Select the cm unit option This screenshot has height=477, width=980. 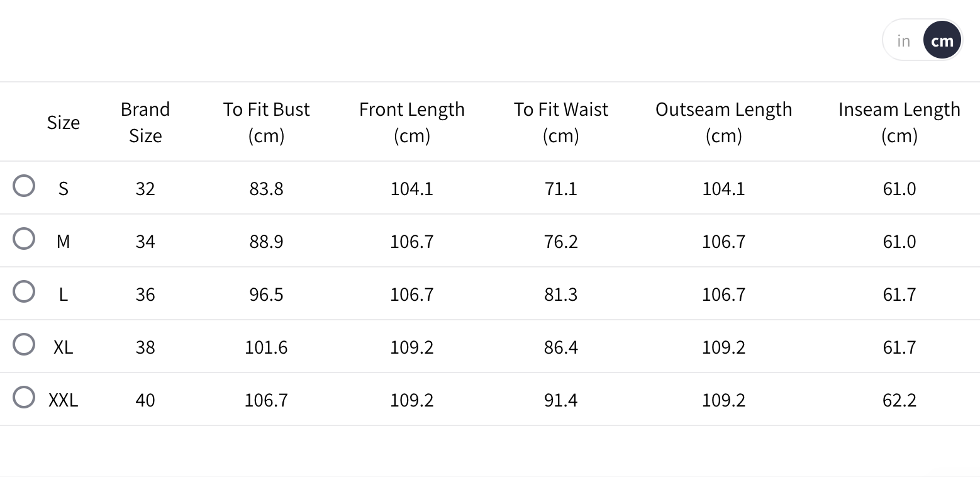coord(942,41)
